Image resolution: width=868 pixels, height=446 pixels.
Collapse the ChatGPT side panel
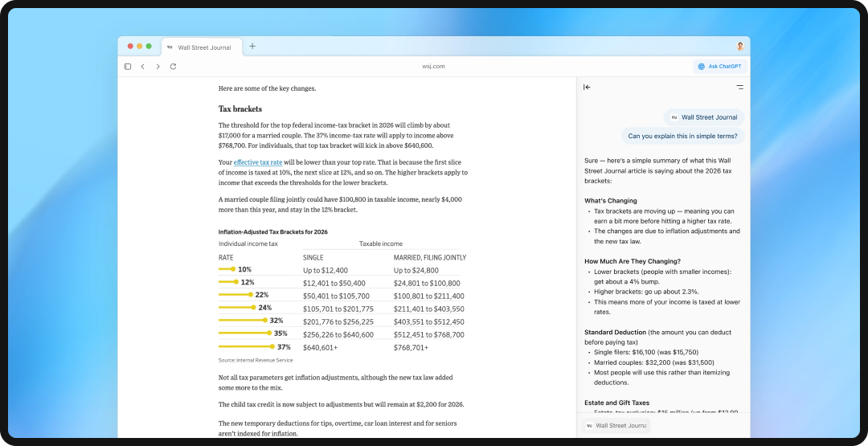[587, 87]
